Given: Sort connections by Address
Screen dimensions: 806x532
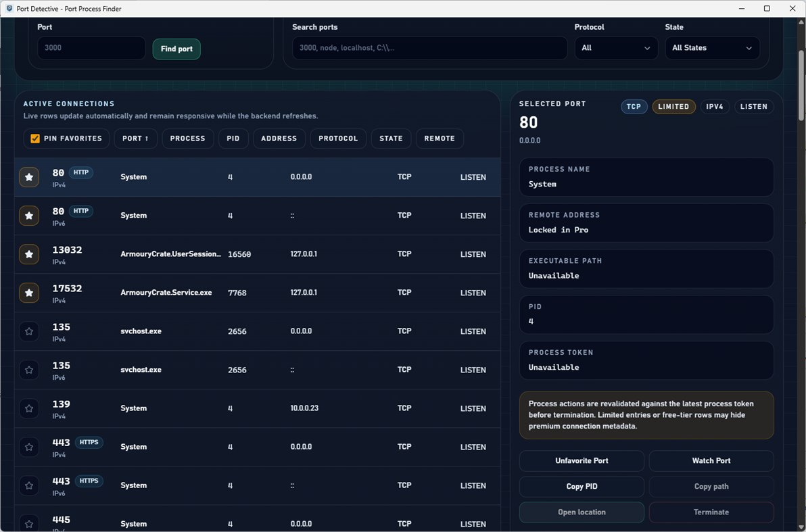Looking at the screenshot, I should (x=279, y=139).
